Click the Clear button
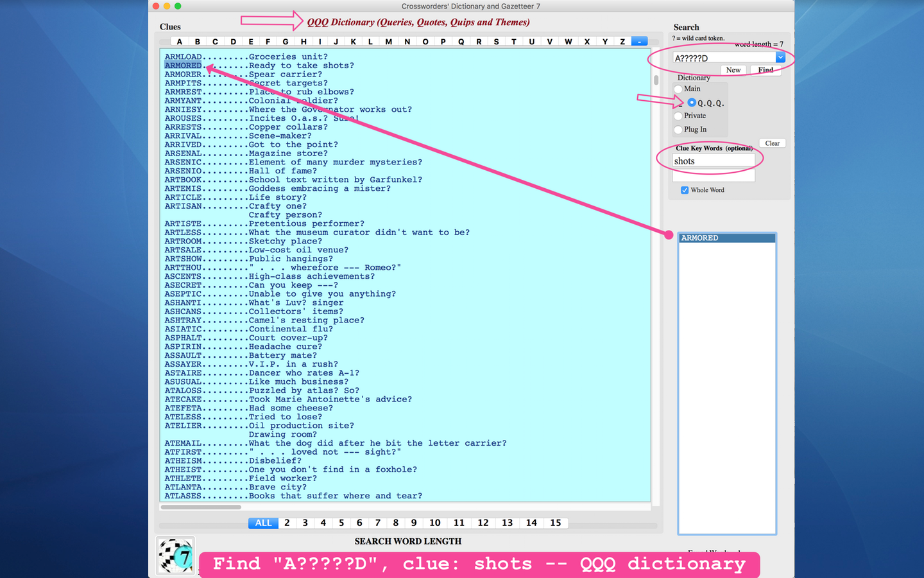Screen dimensions: 924x578 coord(773,143)
